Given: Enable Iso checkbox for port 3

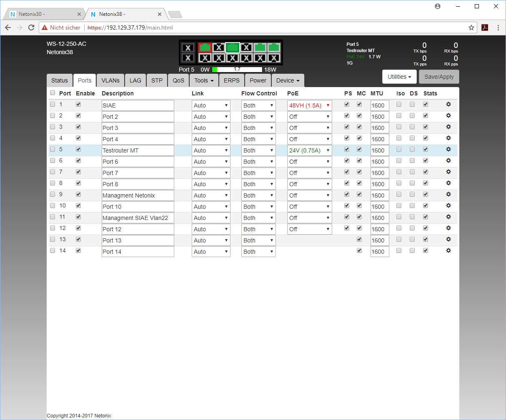Looking at the screenshot, I should [x=399, y=127].
